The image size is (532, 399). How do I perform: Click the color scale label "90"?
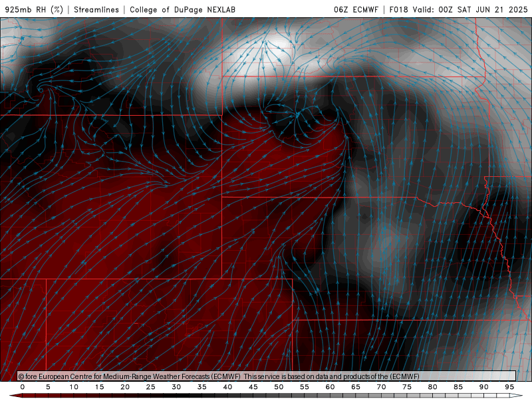pyautogui.click(x=483, y=387)
